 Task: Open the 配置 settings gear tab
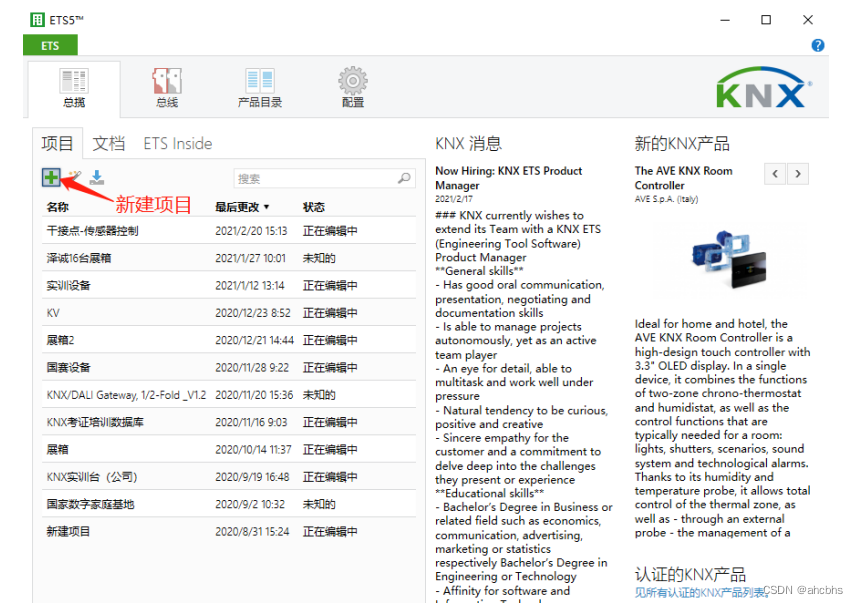[x=353, y=89]
